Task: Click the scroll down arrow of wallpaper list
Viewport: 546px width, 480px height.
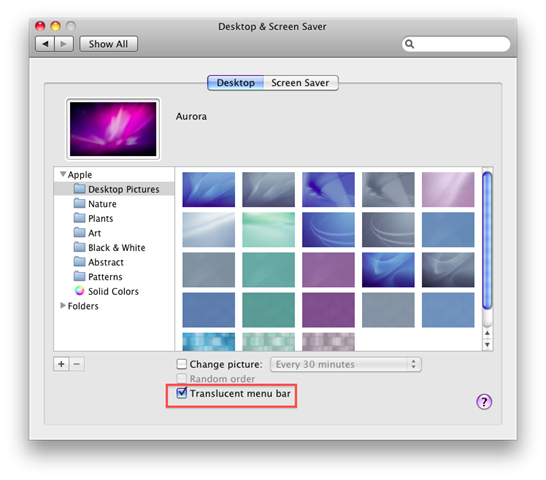Action: (x=487, y=344)
